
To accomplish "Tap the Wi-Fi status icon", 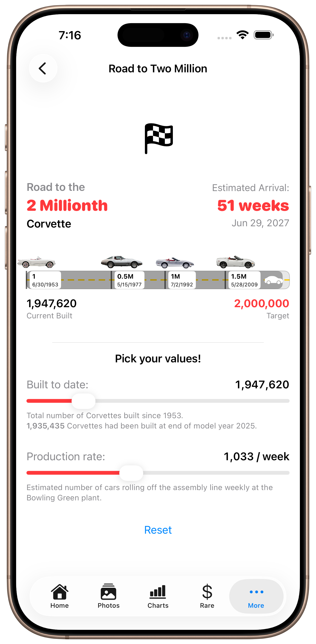I will [x=243, y=35].
